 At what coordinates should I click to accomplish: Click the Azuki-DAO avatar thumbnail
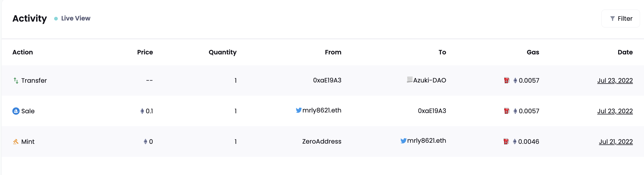point(410,80)
